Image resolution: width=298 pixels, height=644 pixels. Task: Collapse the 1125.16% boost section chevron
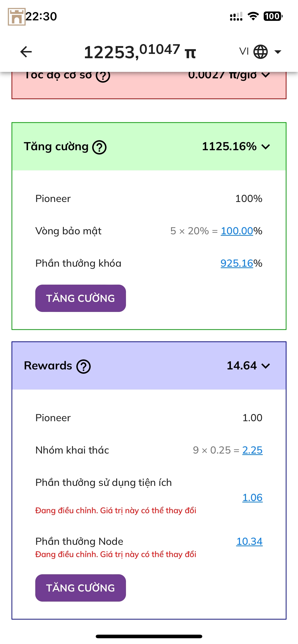[x=266, y=147]
